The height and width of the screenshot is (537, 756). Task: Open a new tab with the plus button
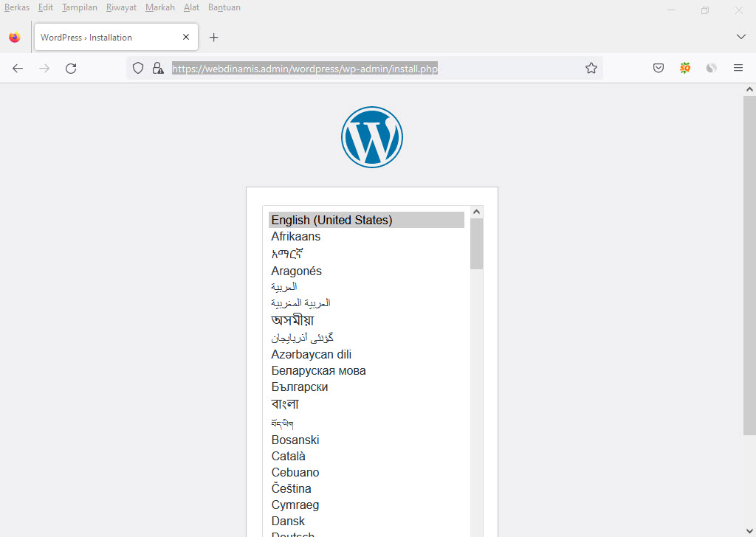213,36
